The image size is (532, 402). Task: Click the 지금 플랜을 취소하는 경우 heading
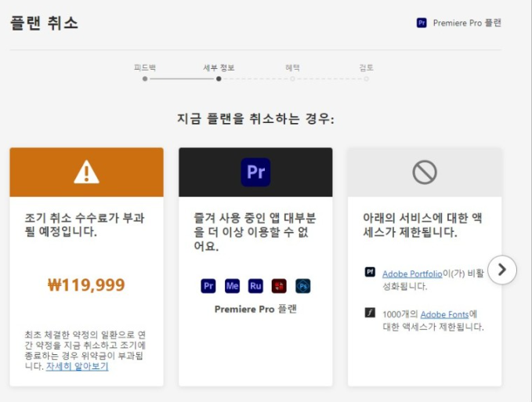[255, 119]
